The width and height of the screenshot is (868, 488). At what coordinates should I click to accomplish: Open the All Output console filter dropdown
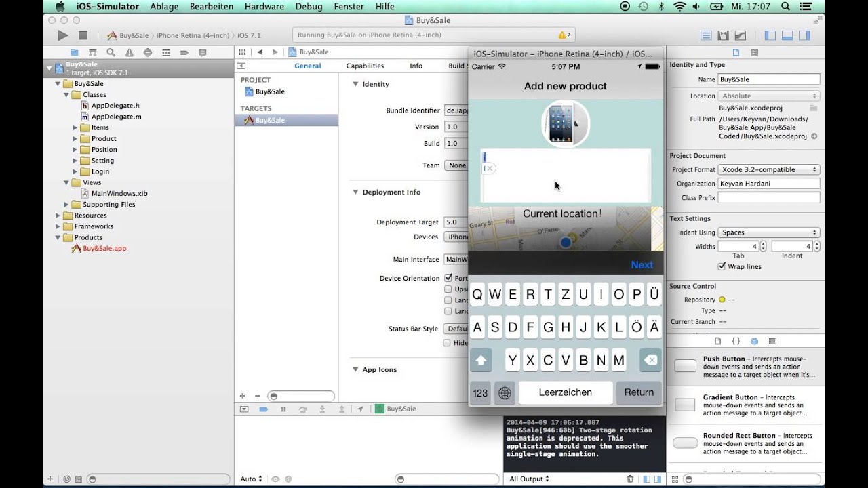pyautogui.click(x=529, y=479)
